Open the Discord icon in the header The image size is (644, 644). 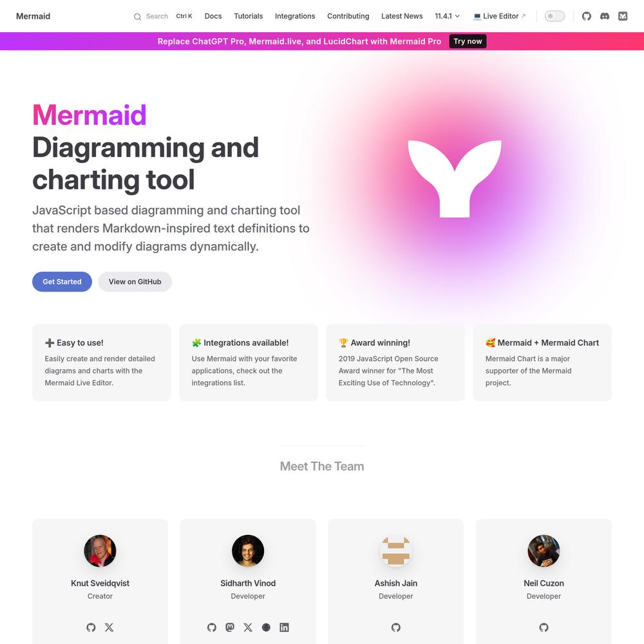[605, 16]
